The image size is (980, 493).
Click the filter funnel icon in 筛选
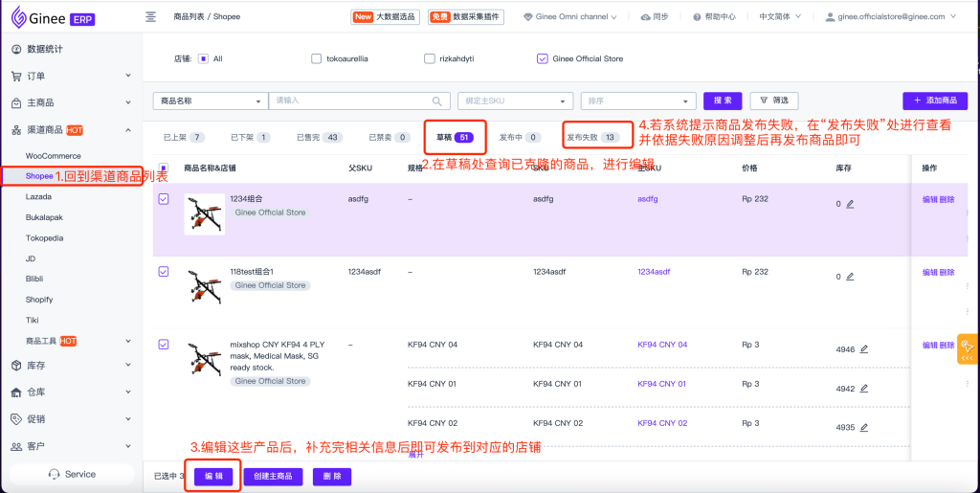click(763, 100)
